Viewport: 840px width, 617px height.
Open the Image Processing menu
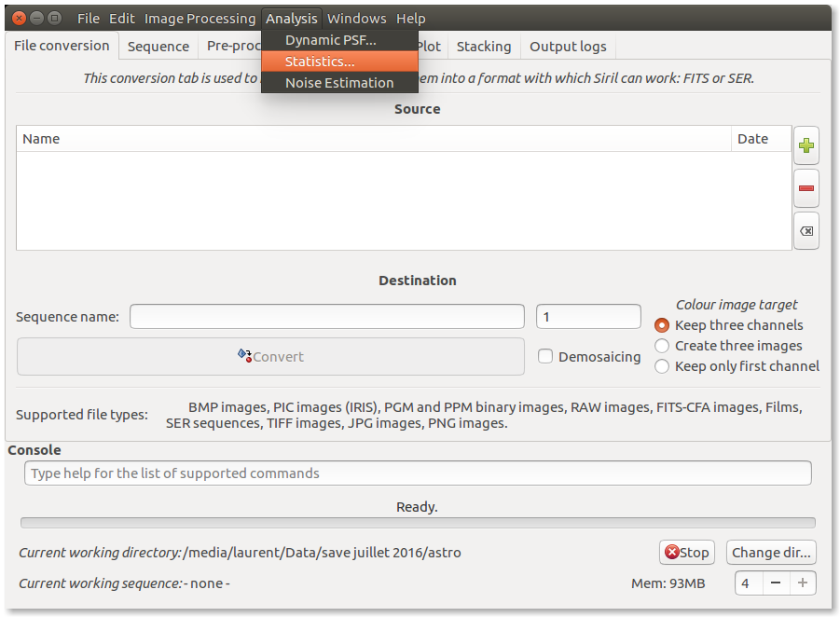click(200, 19)
